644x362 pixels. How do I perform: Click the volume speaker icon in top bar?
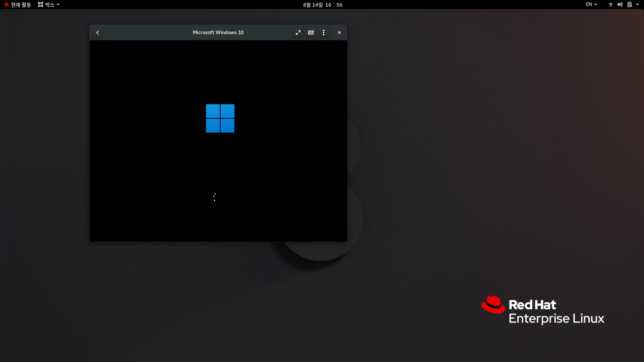[620, 5]
